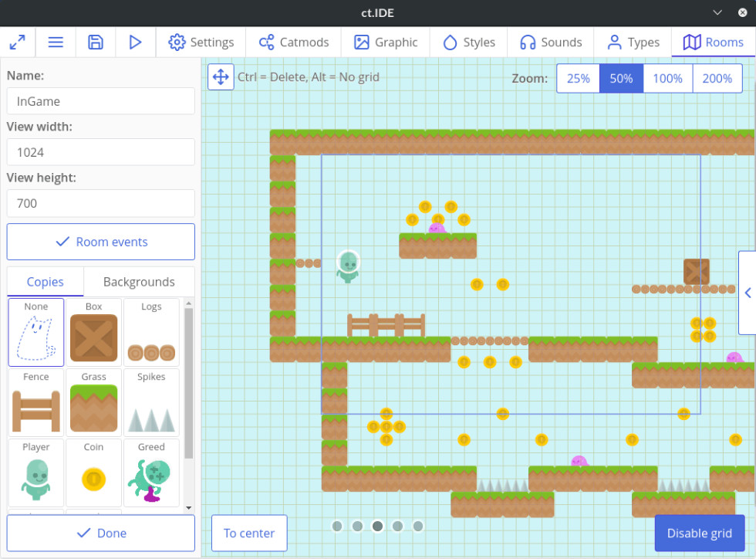Click the room Name input field
The image size is (756, 559).
click(x=101, y=101)
